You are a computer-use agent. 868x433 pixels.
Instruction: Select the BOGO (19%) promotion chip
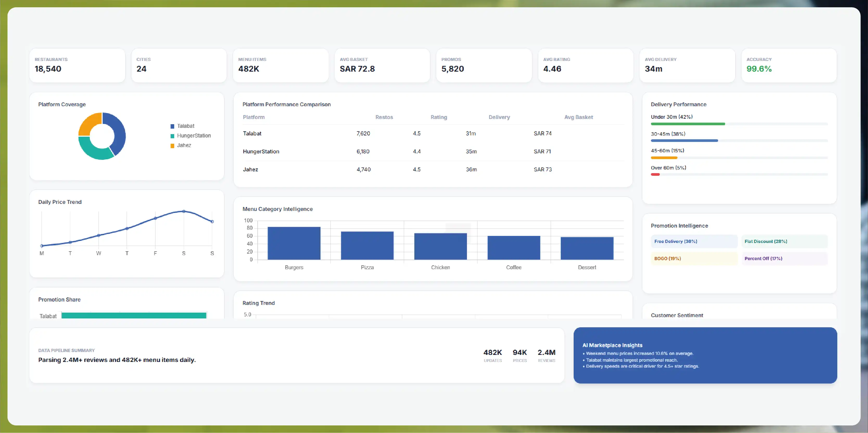(694, 259)
